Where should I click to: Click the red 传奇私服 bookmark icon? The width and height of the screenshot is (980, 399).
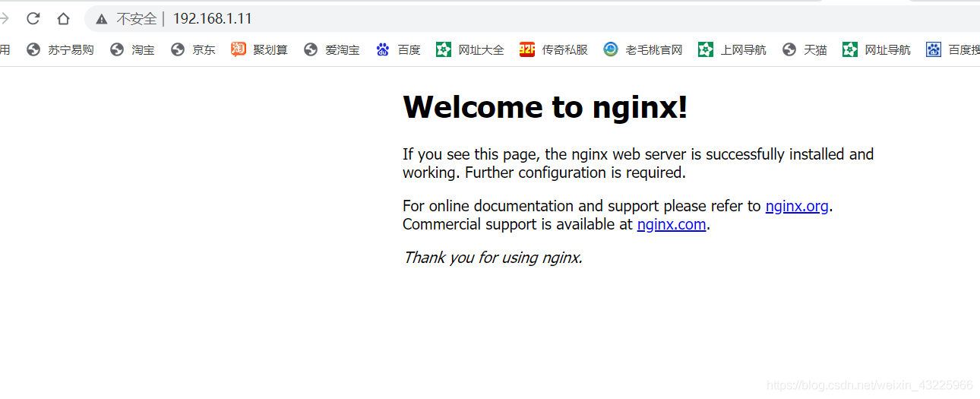(x=527, y=49)
